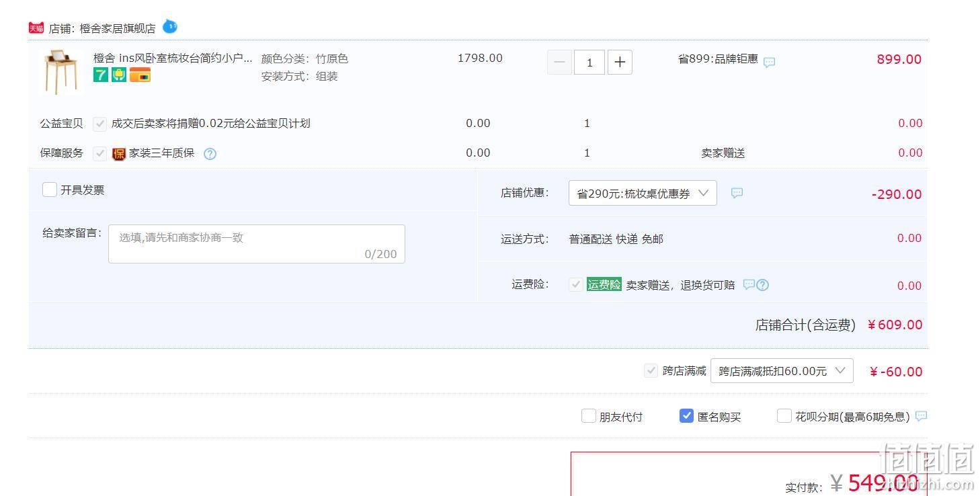Expand the 跨店满减抵扣60.00元 dropdown
Screen dimensions: 980x496
click(x=782, y=371)
